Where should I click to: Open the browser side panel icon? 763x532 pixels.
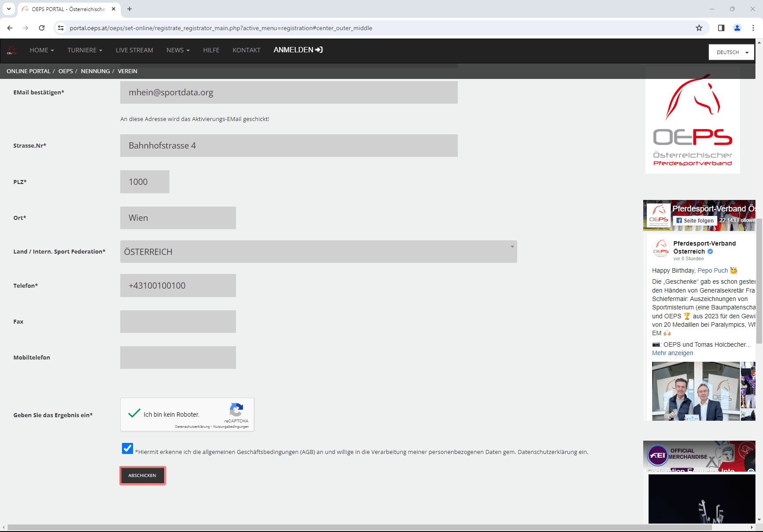tap(721, 28)
